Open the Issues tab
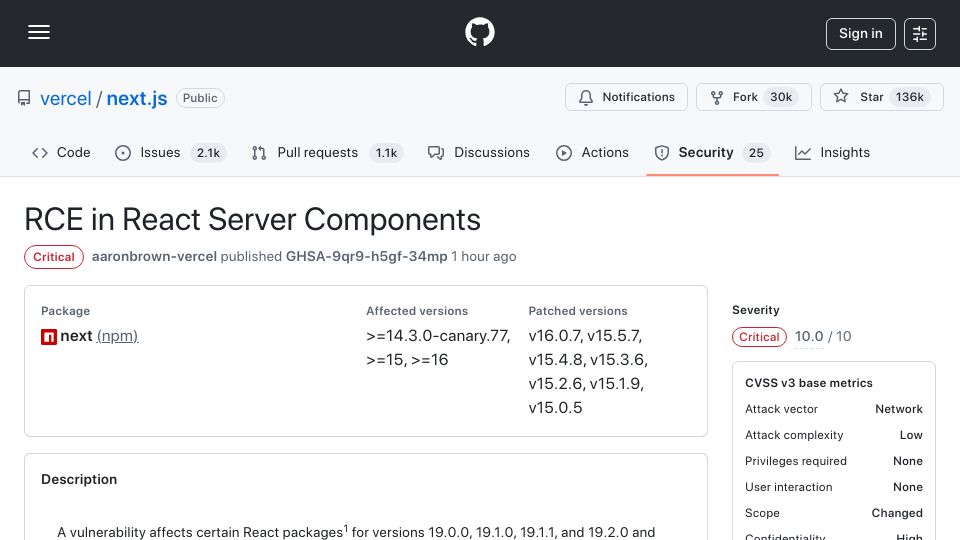Screen dimensions: 960x540 click(x=171, y=152)
